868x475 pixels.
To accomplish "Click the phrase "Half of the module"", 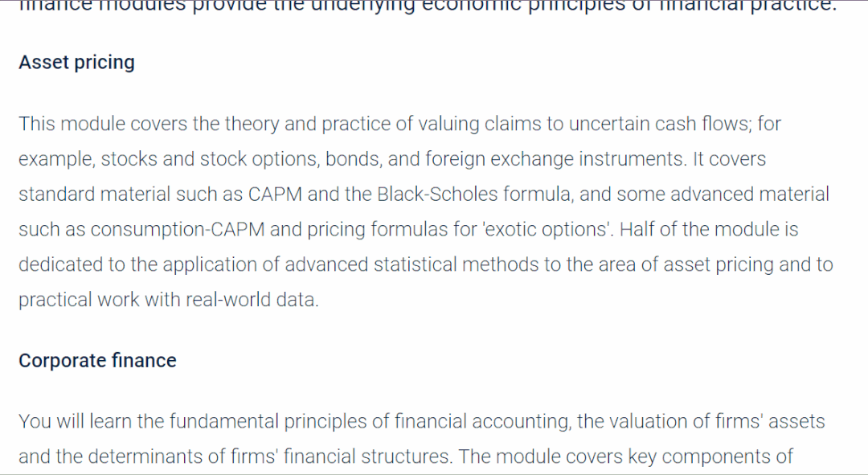I will (x=699, y=230).
